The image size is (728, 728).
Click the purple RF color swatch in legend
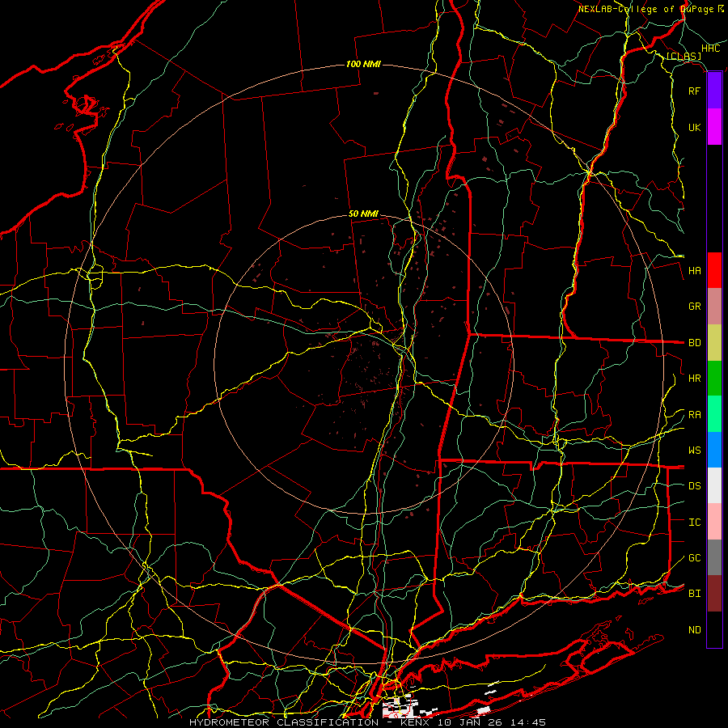[x=714, y=91]
